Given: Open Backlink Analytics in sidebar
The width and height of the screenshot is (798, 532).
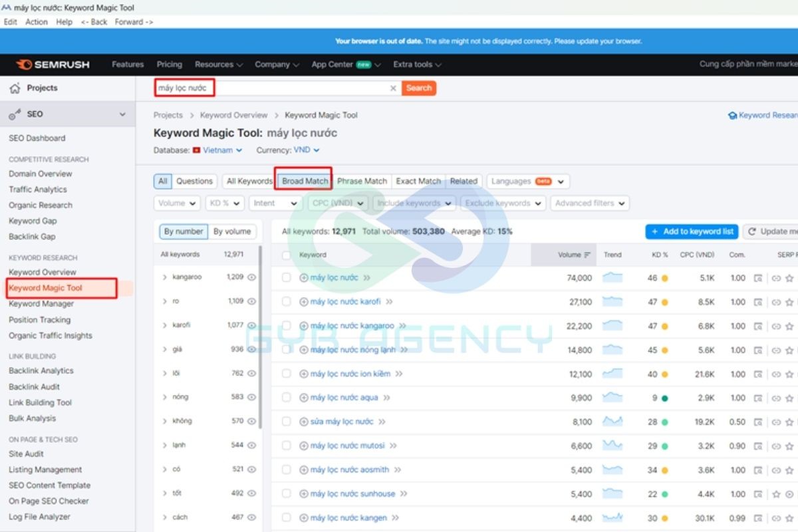Looking at the screenshot, I should click(x=41, y=370).
